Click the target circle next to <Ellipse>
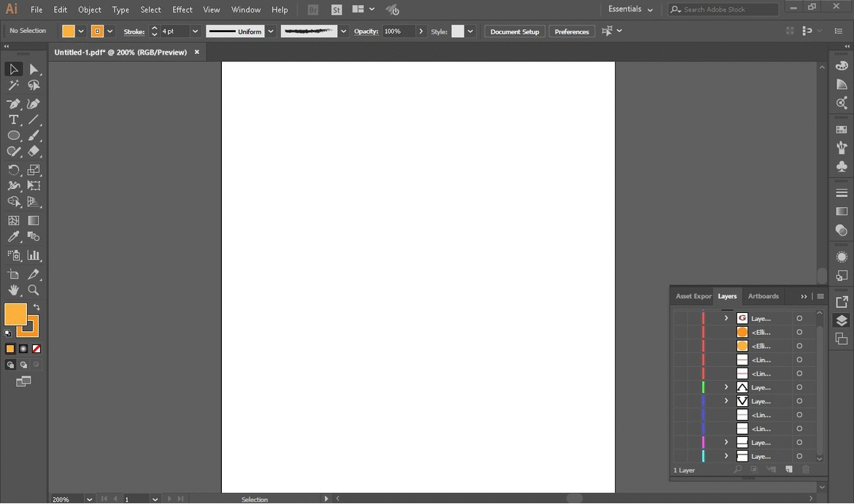 [799, 332]
